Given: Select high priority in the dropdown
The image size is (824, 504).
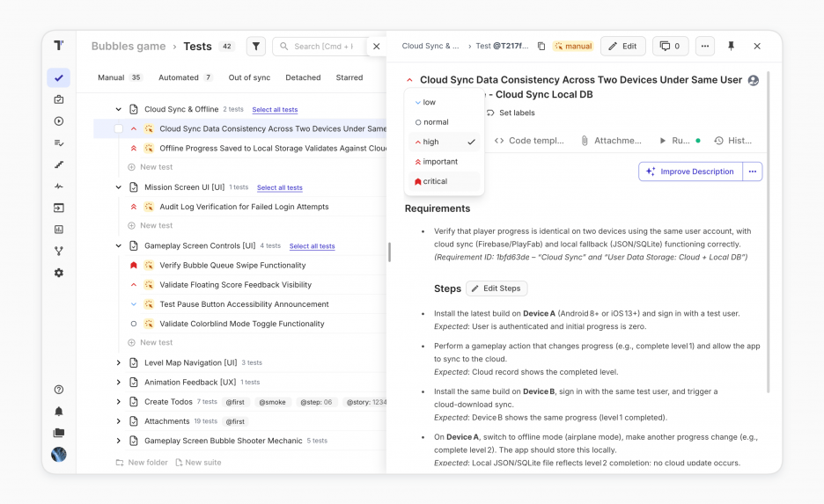Looking at the screenshot, I should point(444,142).
